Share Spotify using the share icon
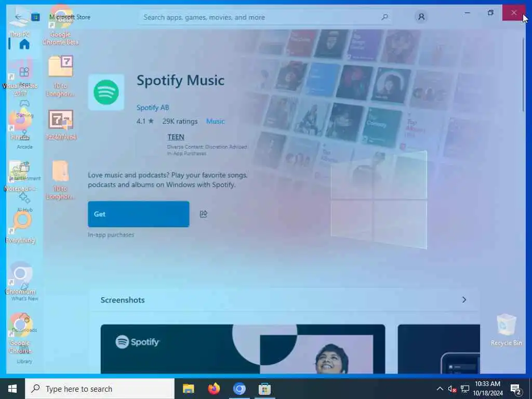This screenshot has width=532, height=399. (204, 214)
